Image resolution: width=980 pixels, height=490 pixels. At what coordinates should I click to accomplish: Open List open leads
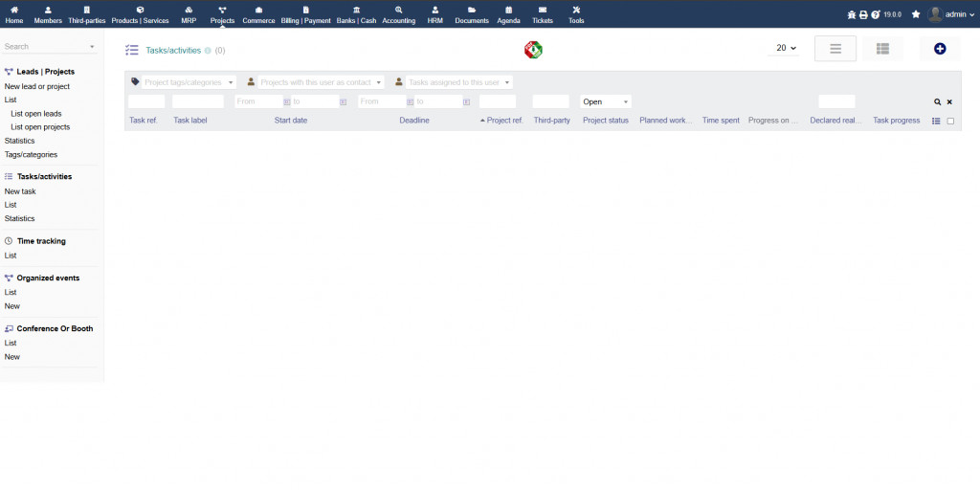click(36, 114)
